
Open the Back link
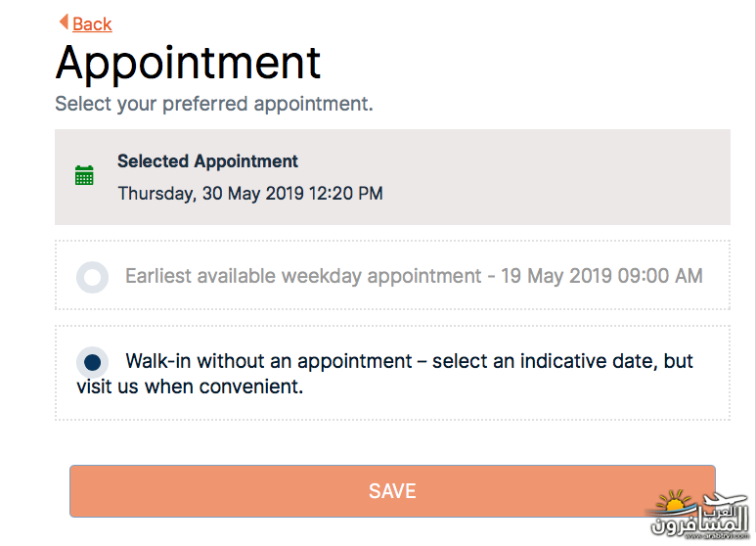click(92, 23)
